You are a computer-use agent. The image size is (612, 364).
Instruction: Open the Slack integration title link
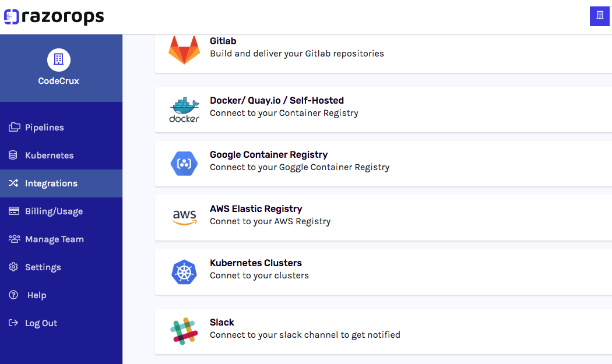[222, 322]
